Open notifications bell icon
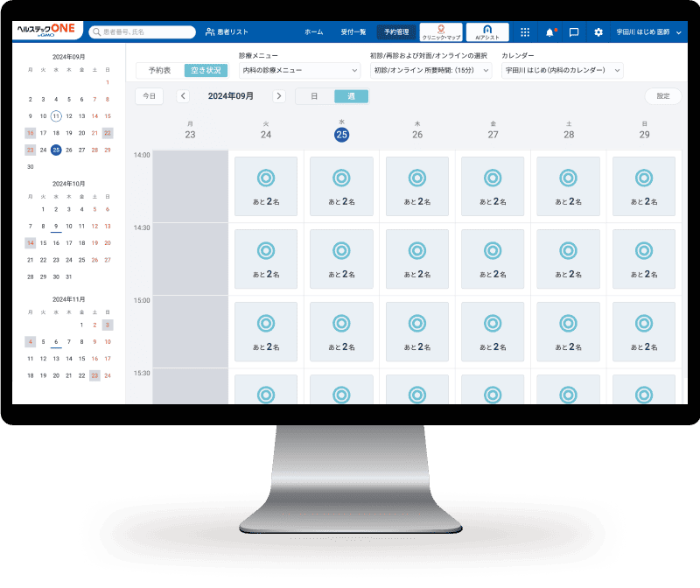Image resolution: width=700 pixels, height=588 pixels. 549,32
